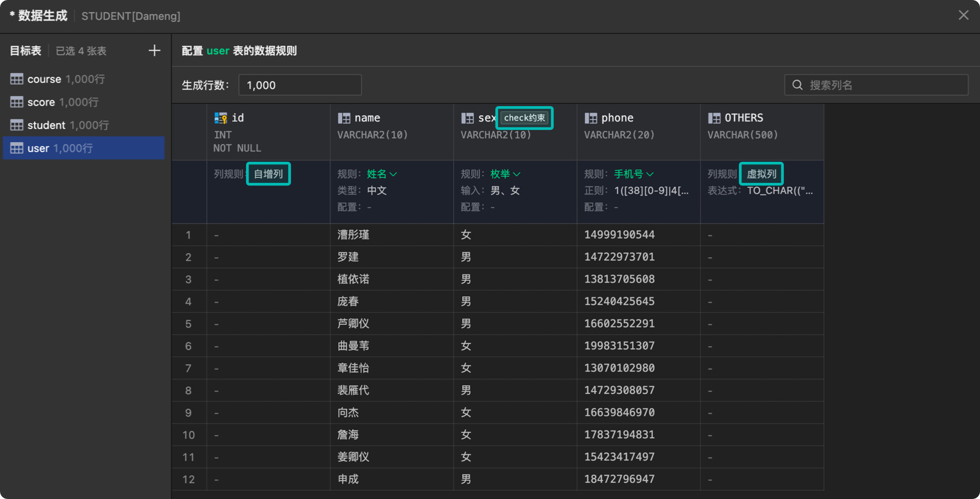The image size is (980, 499).
Task: Click the user table icon in sidebar
Action: [x=16, y=148]
